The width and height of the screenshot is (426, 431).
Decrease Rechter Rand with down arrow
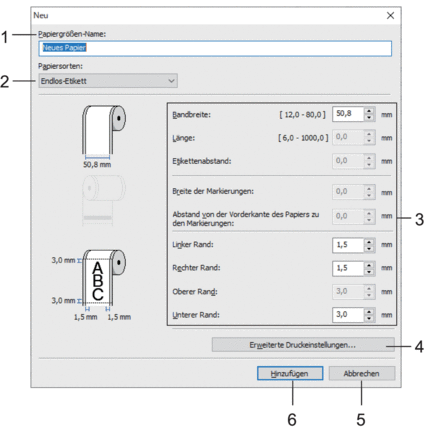[369, 272]
